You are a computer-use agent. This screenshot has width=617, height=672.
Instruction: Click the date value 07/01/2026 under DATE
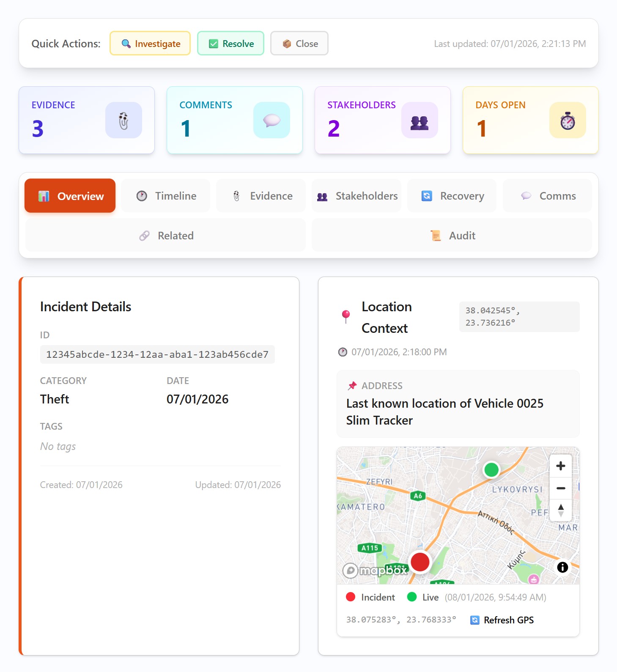pyautogui.click(x=197, y=399)
